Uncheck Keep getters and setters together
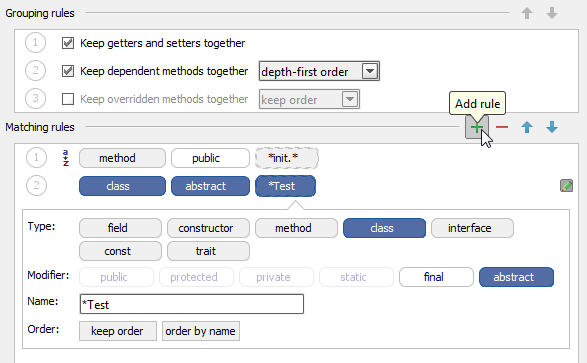Image resolution: width=587 pixels, height=363 pixels. (x=68, y=43)
